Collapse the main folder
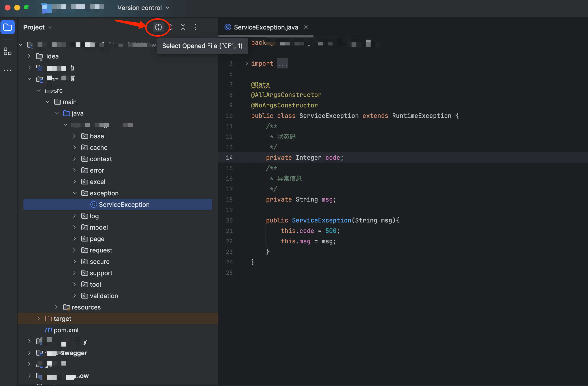 coord(47,102)
